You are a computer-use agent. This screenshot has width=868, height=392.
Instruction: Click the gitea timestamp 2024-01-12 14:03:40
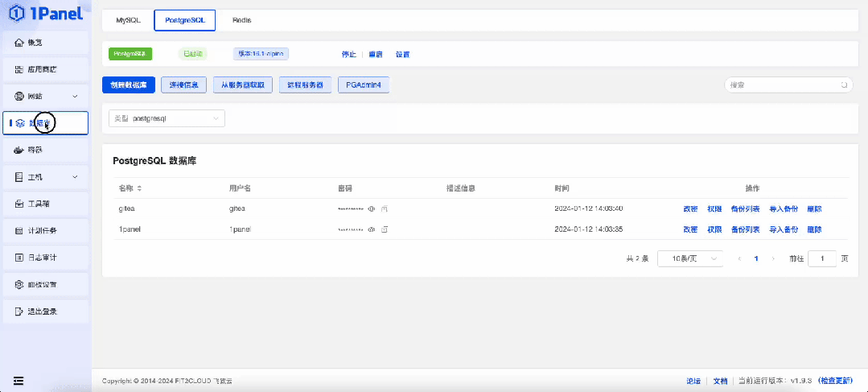tap(589, 209)
